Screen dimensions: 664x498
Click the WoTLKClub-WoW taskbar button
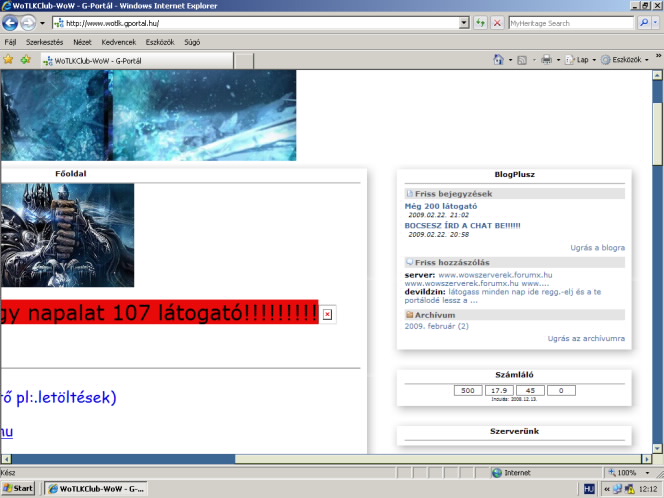pos(96,489)
